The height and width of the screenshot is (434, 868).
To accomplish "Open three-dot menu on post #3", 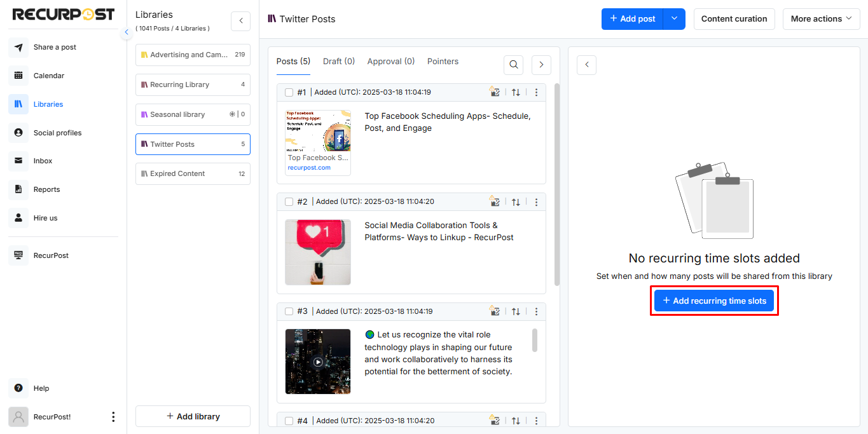I will (536, 311).
